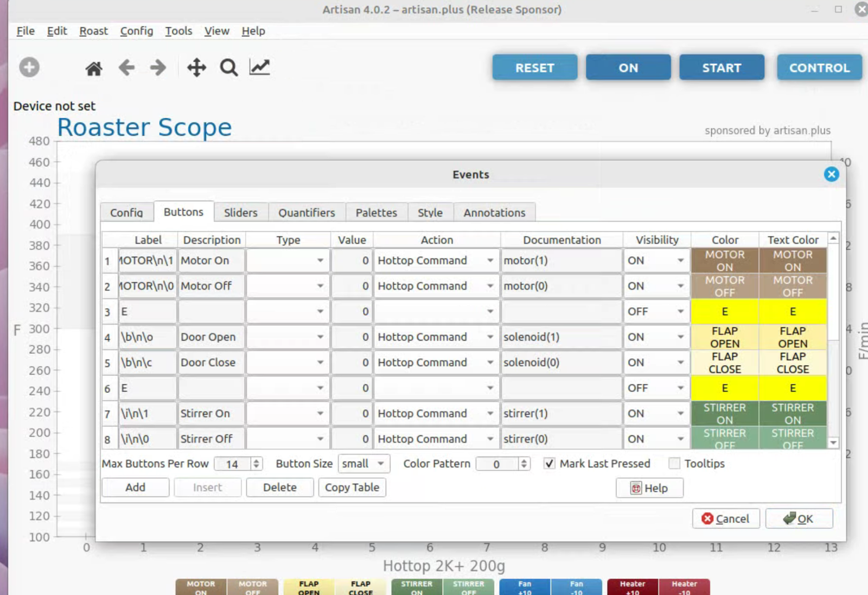The width and height of the screenshot is (868, 595).
Task: Click the OK button
Action: (799, 519)
